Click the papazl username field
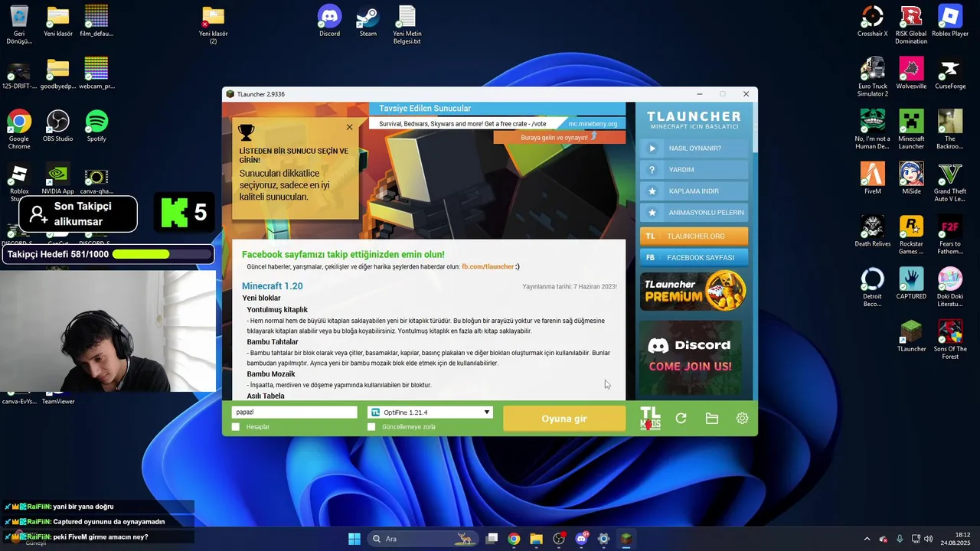 click(x=294, y=412)
